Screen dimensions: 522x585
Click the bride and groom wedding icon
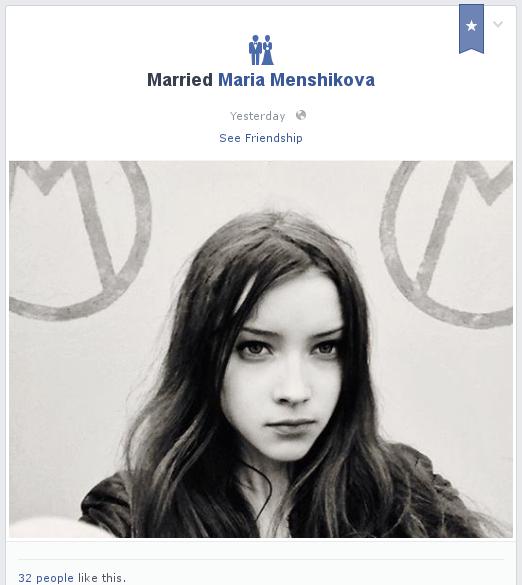point(261,50)
